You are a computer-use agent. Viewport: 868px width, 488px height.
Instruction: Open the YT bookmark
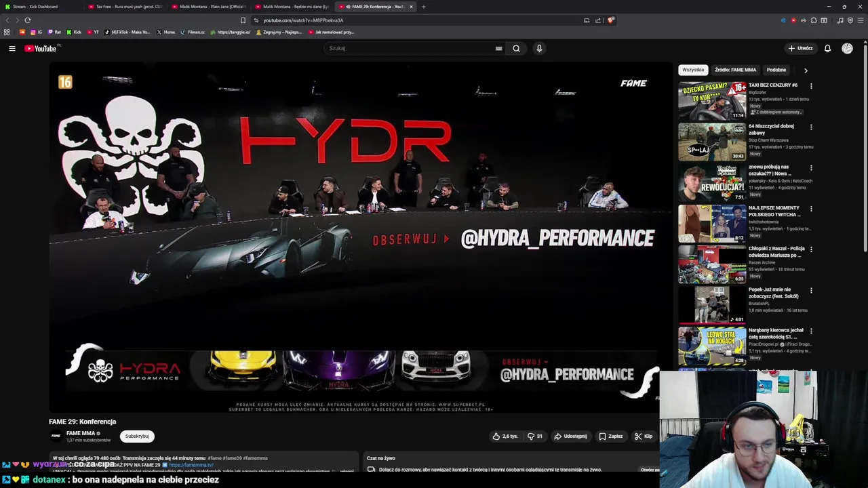click(x=94, y=32)
